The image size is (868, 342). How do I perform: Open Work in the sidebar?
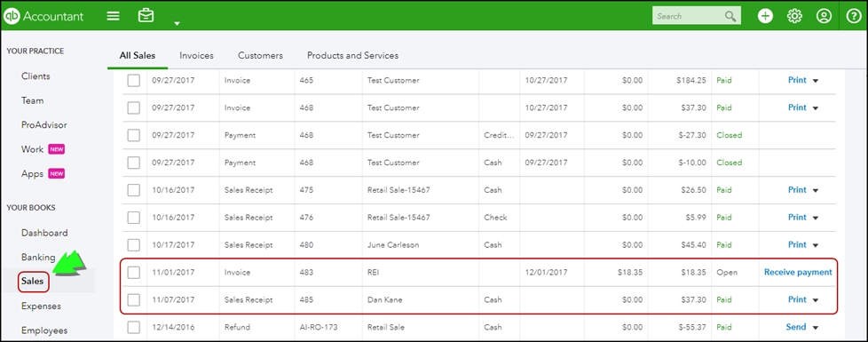pyautogui.click(x=32, y=149)
